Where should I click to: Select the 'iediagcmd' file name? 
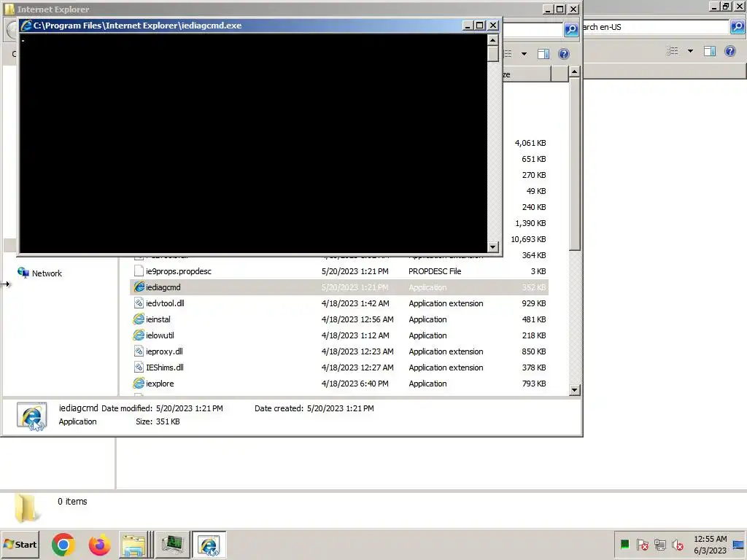click(x=163, y=287)
